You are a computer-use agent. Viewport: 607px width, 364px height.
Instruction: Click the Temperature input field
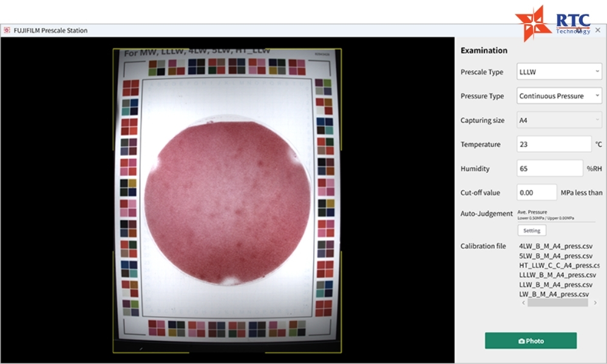click(554, 144)
